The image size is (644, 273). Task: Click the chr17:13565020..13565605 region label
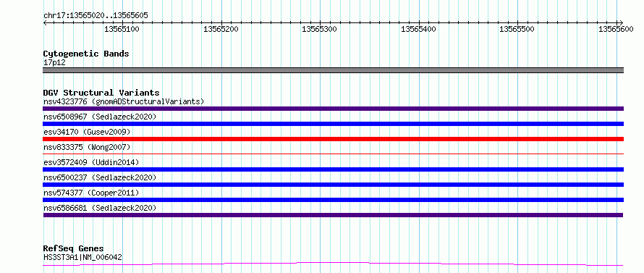(96, 16)
